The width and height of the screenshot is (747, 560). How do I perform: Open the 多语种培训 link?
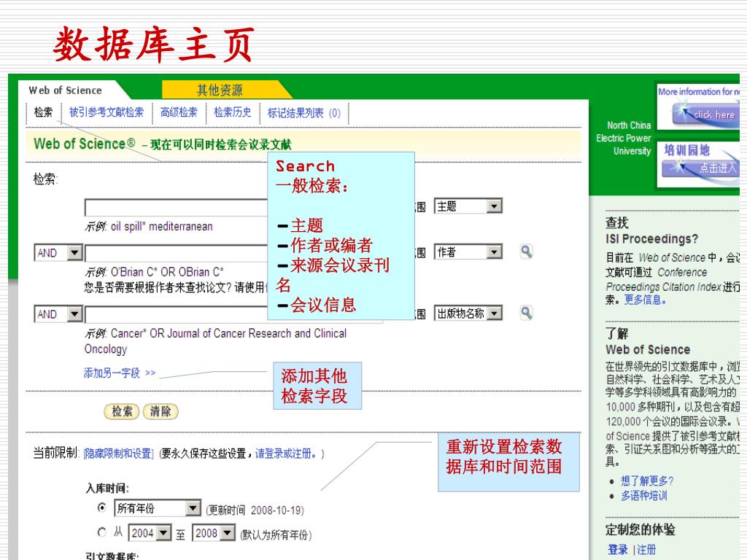643,496
